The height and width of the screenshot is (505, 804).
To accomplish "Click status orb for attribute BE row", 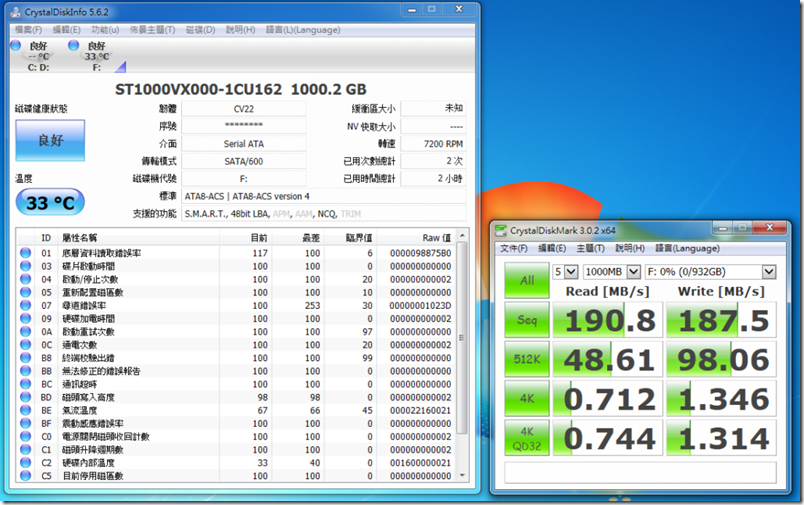I will [26, 410].
